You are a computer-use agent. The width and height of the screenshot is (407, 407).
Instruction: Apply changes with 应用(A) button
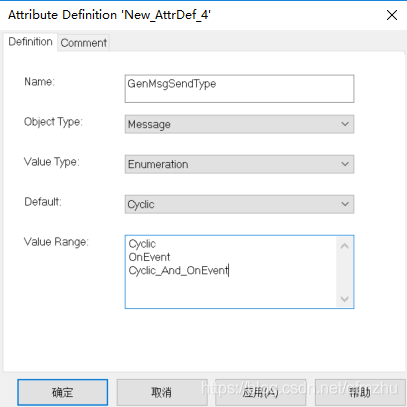[261, 392]
